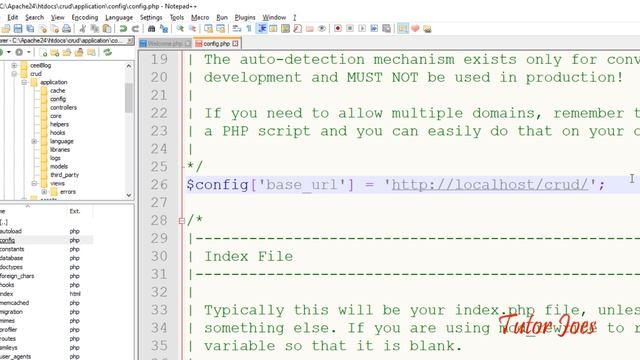Screen dimensions: 640x360
Task: Click the Replace toolbar icon
Action: [x=164, y=29]
